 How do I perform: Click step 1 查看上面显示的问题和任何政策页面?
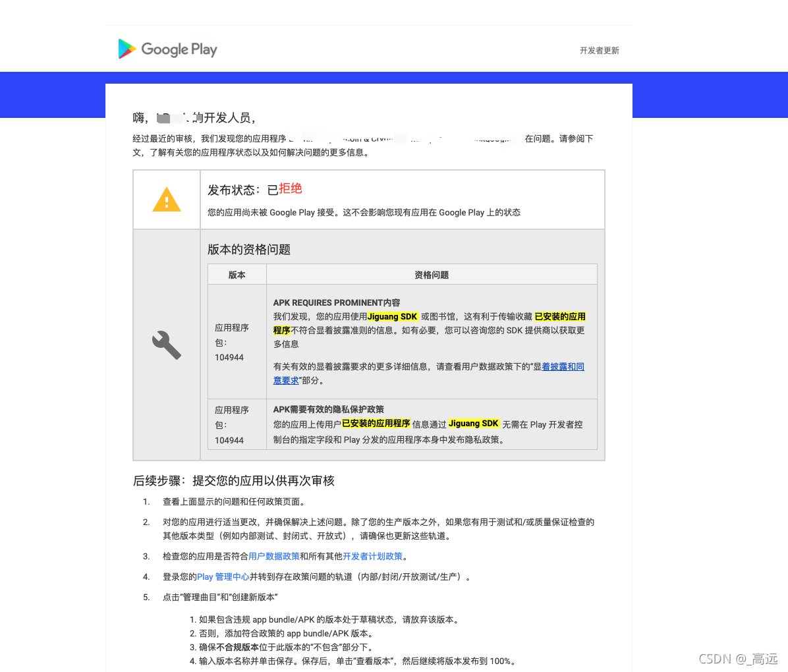pyautogui.click(x=234, y=501)
